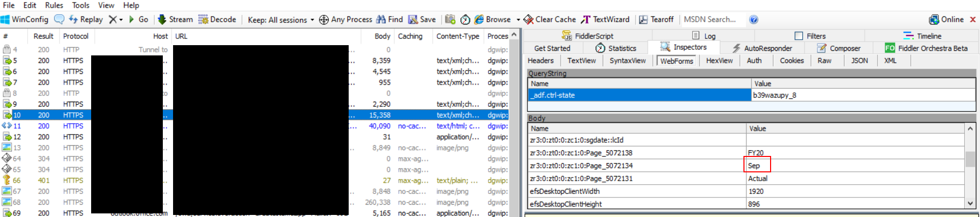Image resolution: width=980 pixels, height=217 pixels.
Task: Open the Remove (X) dropdown arrow
Action: coord(121,20)
